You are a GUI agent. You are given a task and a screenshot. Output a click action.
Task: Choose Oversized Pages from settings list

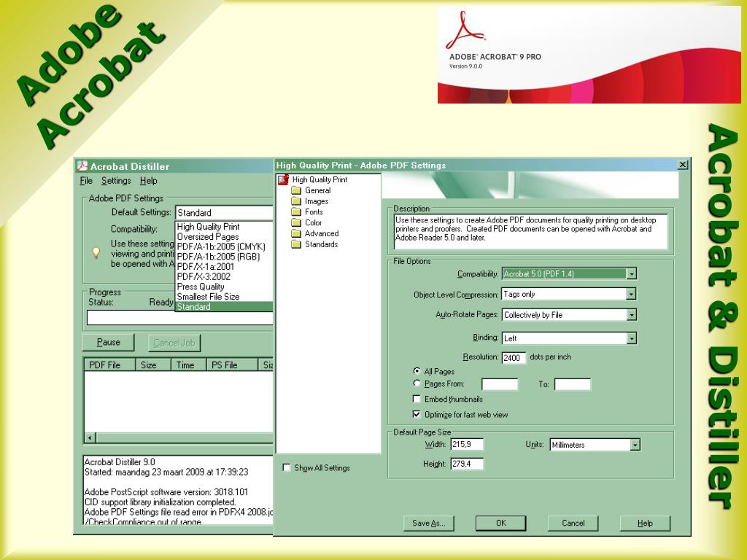(224, 237)
